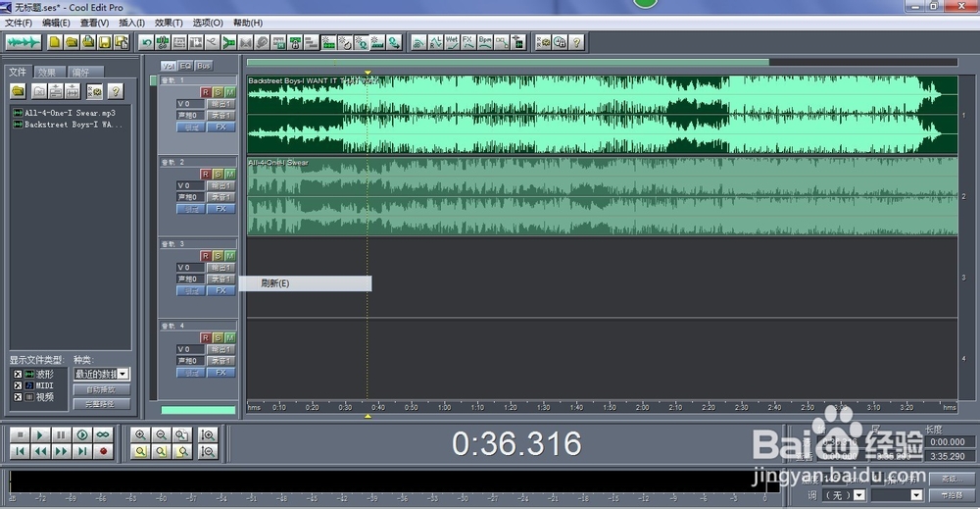Jump to the beginning with go-to-start button
Viewport: 980px width, 509px height.
pyautogui.click(x=20, y=451)
